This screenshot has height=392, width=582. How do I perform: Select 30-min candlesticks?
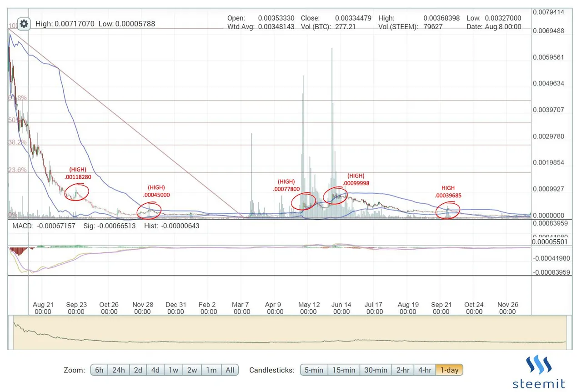[x=376, y=370]
